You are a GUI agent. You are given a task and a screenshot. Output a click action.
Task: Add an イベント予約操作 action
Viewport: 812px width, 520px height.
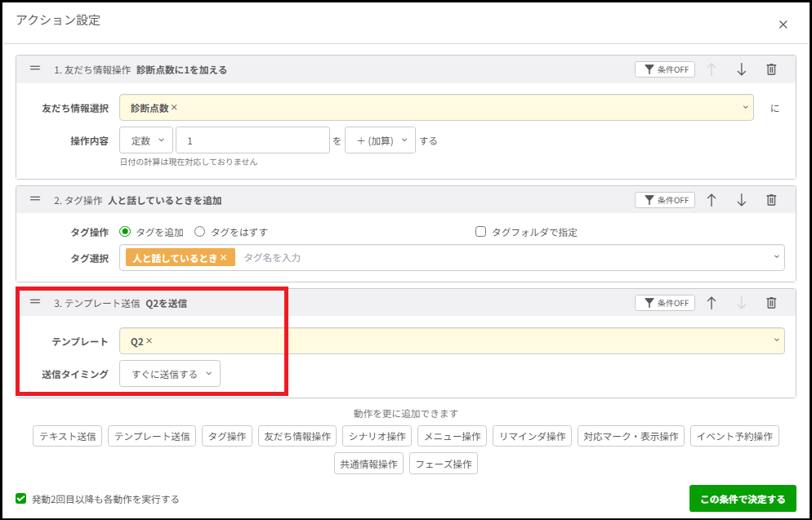coord(734,436)
